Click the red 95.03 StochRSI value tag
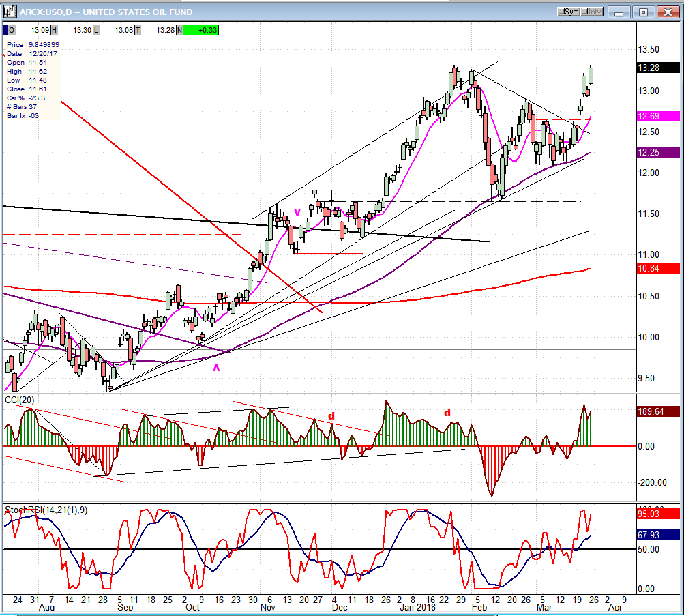Image resolution: width=684 pixels, height=616 pixels. pos(657,514)
